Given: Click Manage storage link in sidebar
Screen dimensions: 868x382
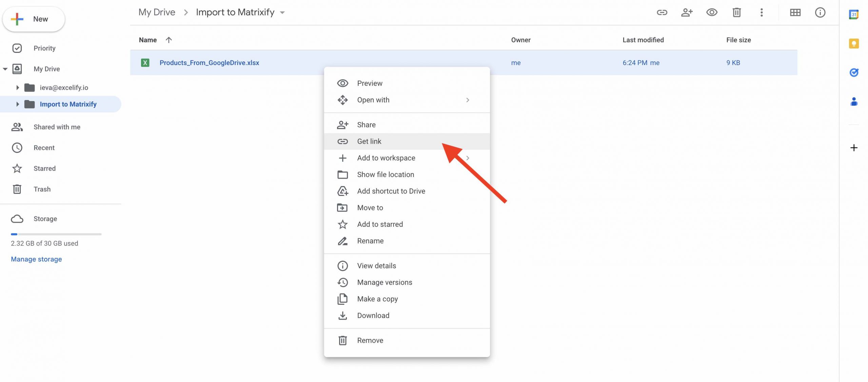Looking at the screenshot, I should [36, 259].
